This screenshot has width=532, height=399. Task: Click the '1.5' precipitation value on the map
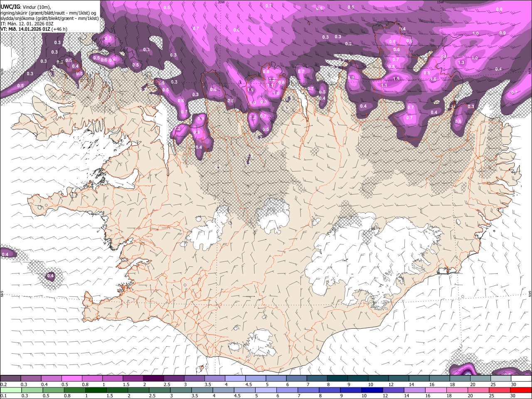point(396,79)
